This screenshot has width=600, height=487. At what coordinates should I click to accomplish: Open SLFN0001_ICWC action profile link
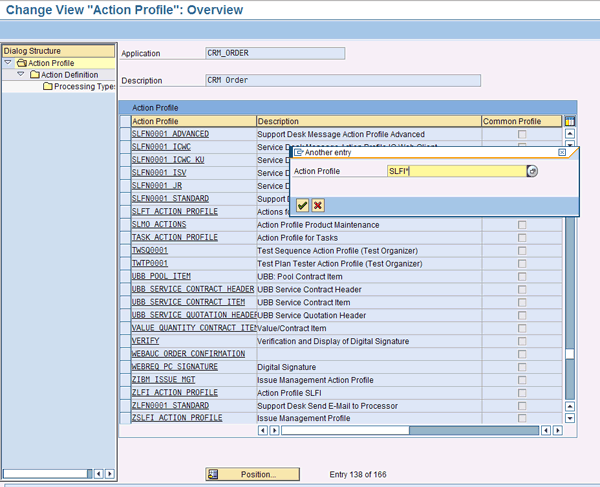pyautogui.click(x=161, y=147)
